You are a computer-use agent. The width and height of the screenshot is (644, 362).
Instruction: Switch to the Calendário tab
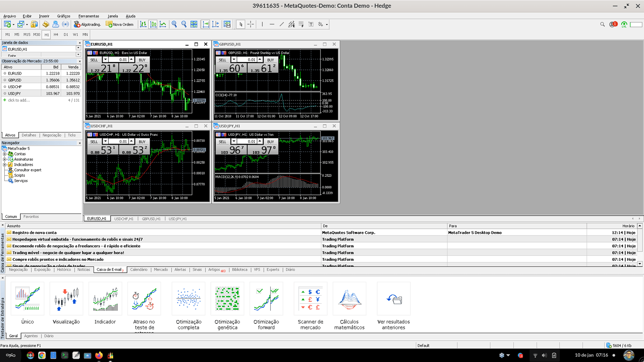[139, 270]
